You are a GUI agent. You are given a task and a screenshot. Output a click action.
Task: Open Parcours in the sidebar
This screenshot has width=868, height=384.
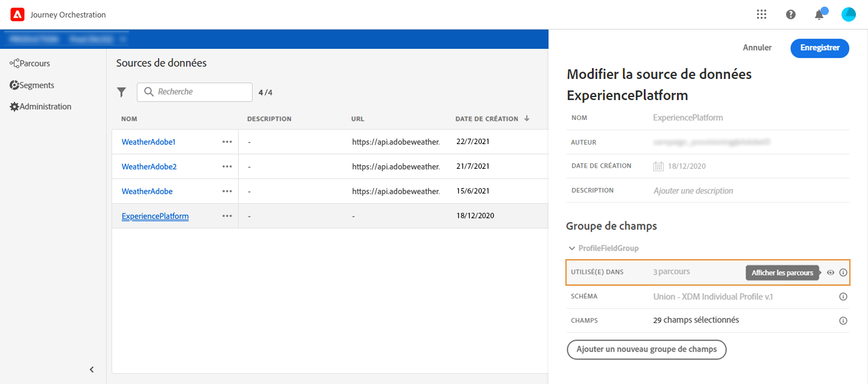click(30, 63)
